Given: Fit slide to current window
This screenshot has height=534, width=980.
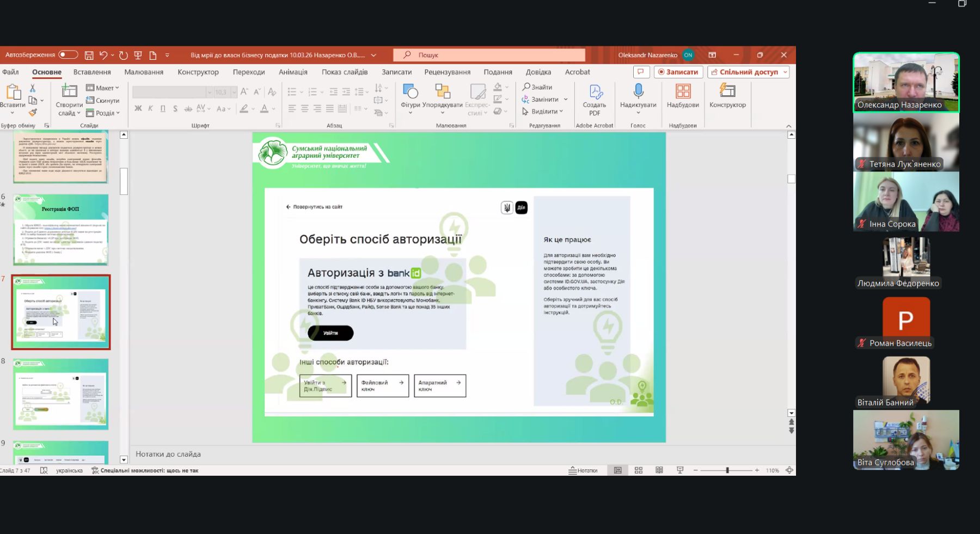Looking at the screenshot, I should click(789, 470).
